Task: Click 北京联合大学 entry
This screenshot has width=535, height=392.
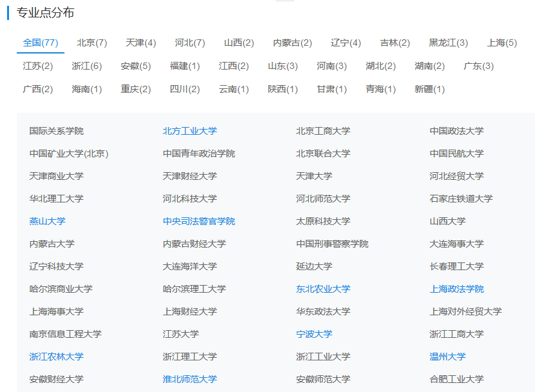Action: (323, 153)
